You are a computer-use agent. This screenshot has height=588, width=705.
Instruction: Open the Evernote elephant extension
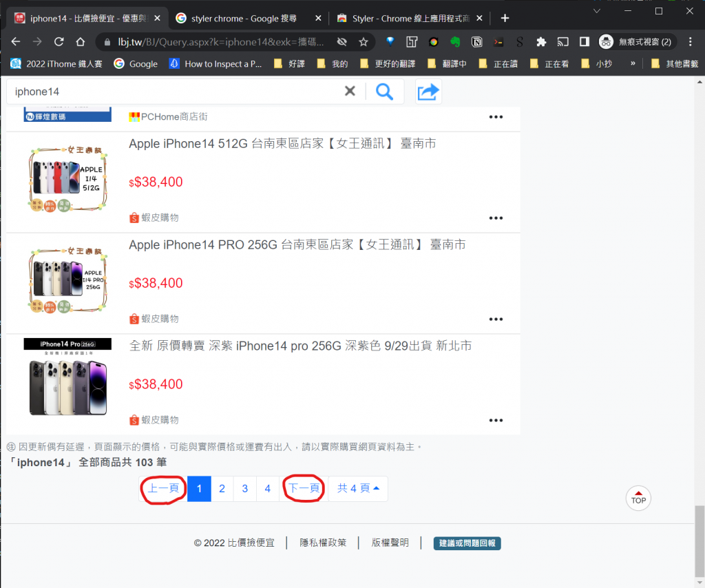tap(456, 42)
